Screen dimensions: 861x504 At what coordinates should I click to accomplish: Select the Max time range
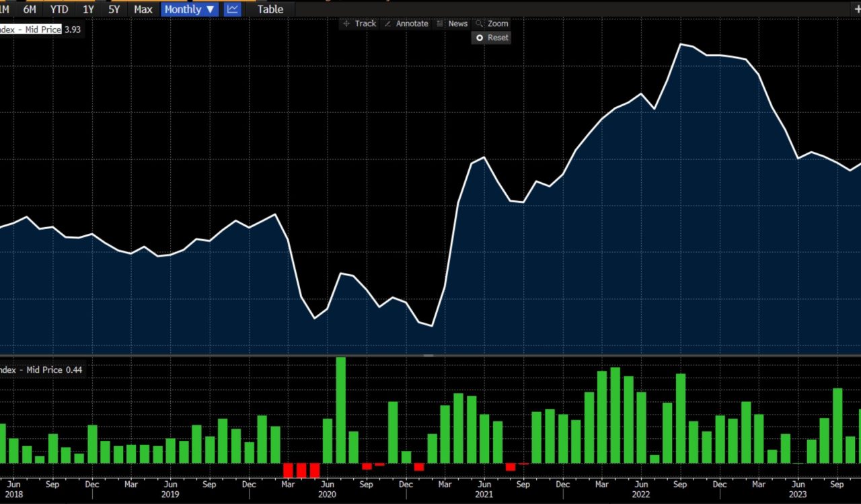coord(143,9)
